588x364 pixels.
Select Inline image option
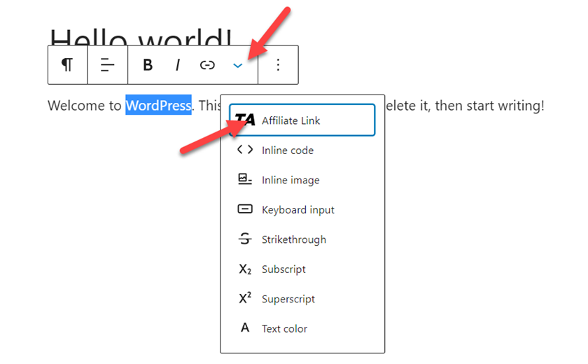(x=302, y=180)
